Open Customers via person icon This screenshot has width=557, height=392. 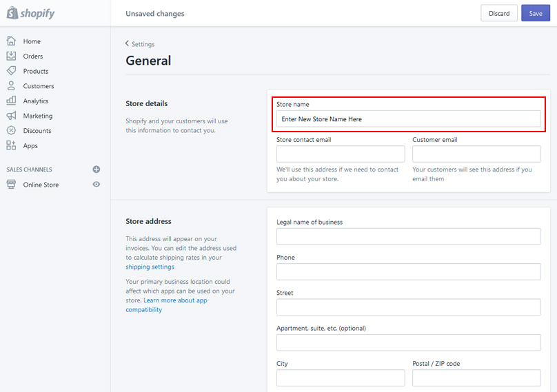click(11, 86)
